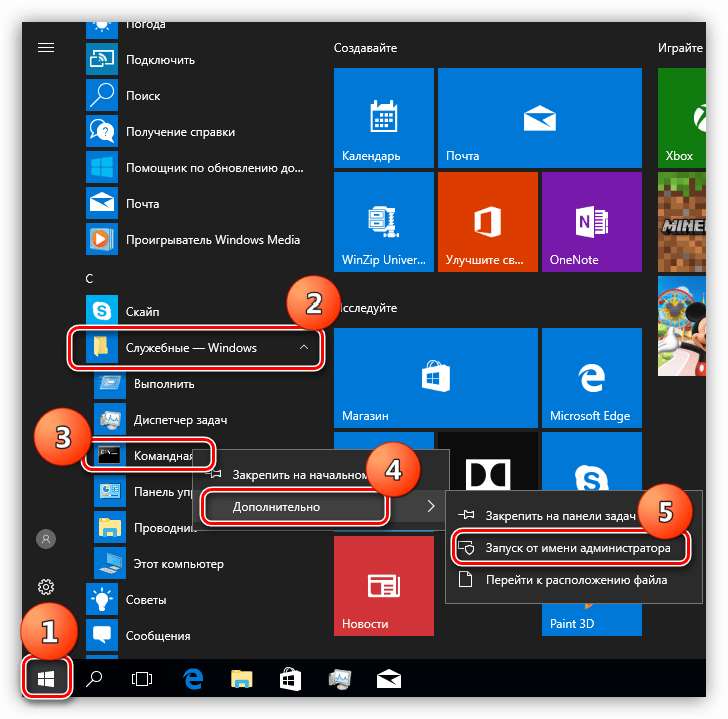Open the wide Почта tile

click(x=540, y=118)
